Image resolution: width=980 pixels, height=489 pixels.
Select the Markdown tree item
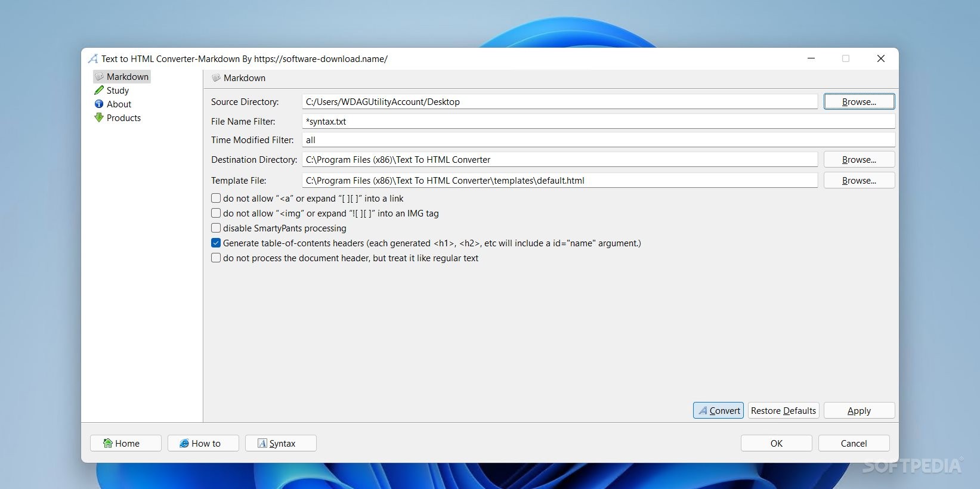(x=122, y=77)
